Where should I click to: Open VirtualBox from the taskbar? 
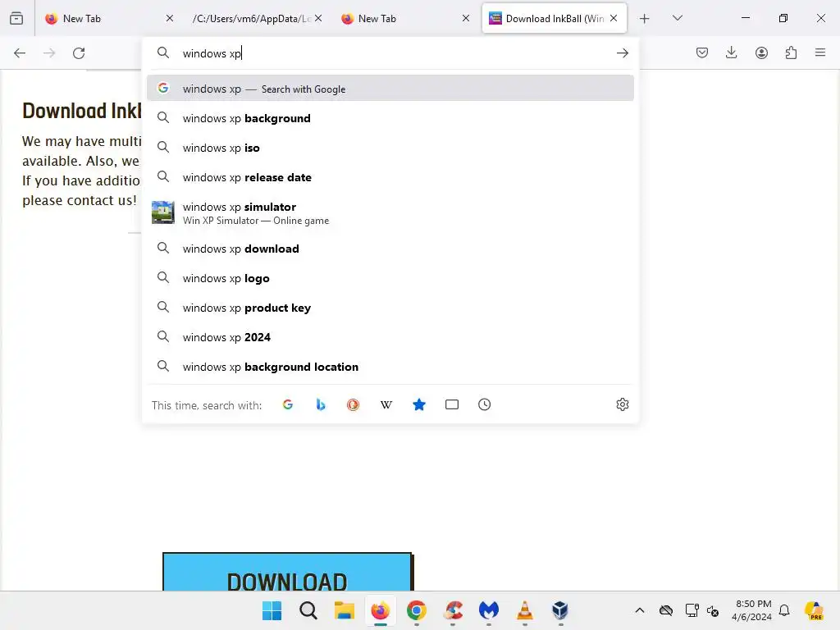[x=560, y=610]
